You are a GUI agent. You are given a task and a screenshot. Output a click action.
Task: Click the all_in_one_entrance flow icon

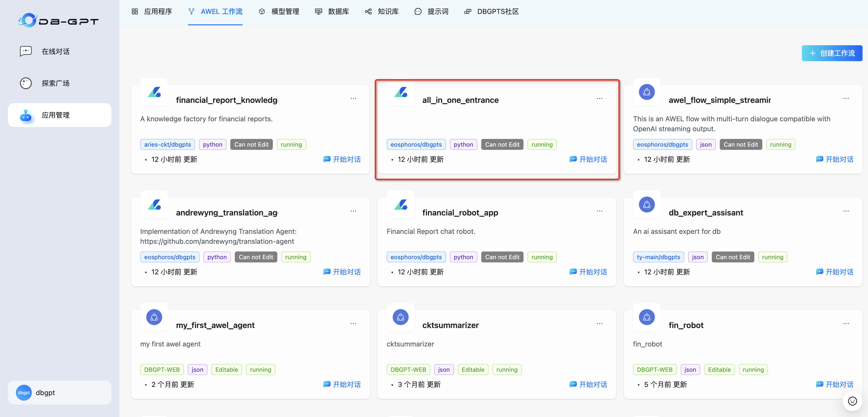(401, 92)
